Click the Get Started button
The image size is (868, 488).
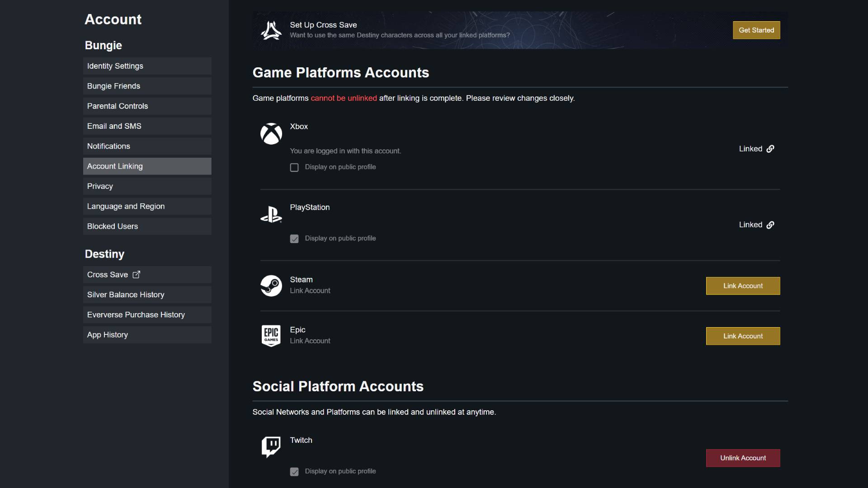pos(756,30)
